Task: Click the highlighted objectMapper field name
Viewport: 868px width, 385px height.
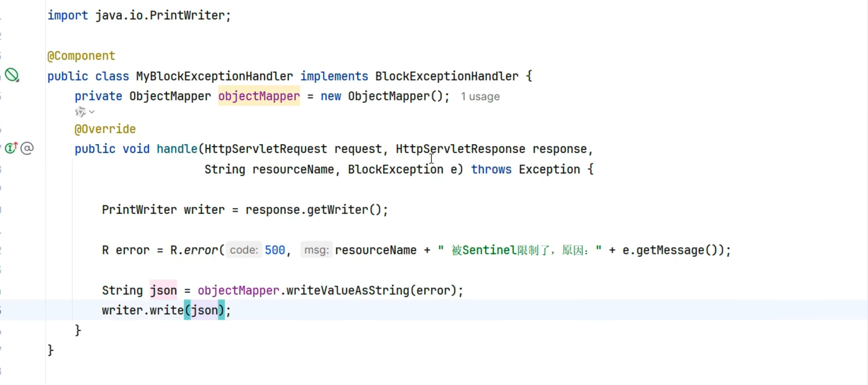Action: click(259, 96)
